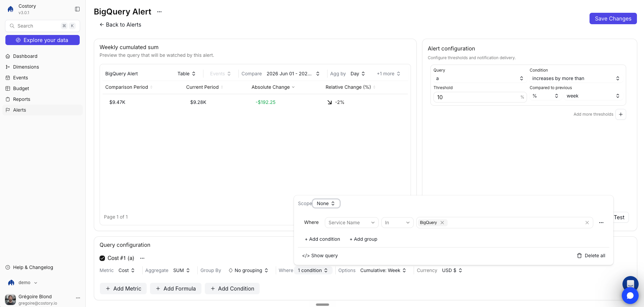Open the Table view type dropdown
Screen dimensions: 644x307
tap(187, 74)
